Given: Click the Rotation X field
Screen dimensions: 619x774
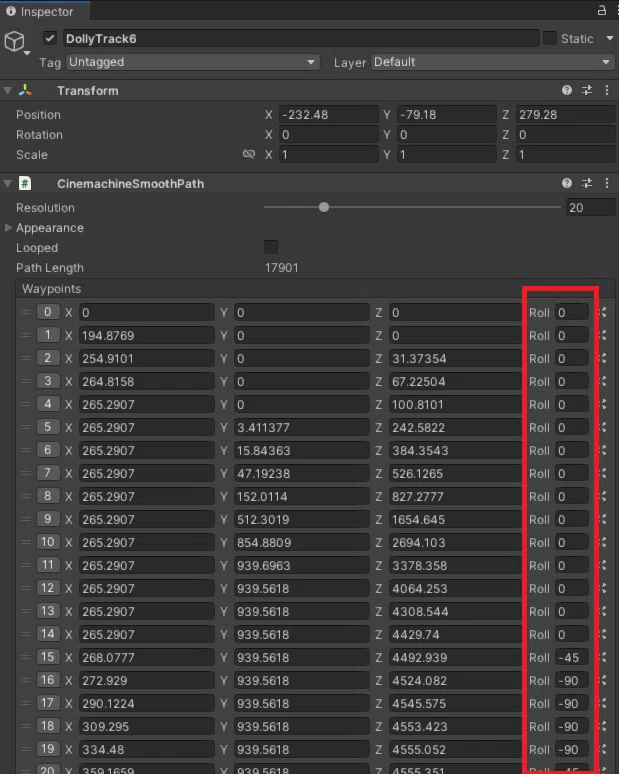Looking at the screenshot, I should 328,135.
